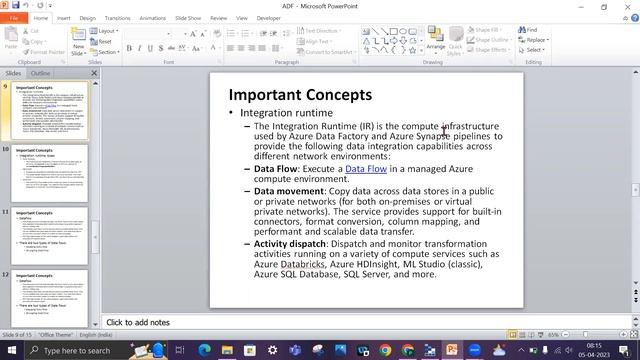Switch to Slide Sorter view
Screen dimensions: 640x360
(522, 335)
